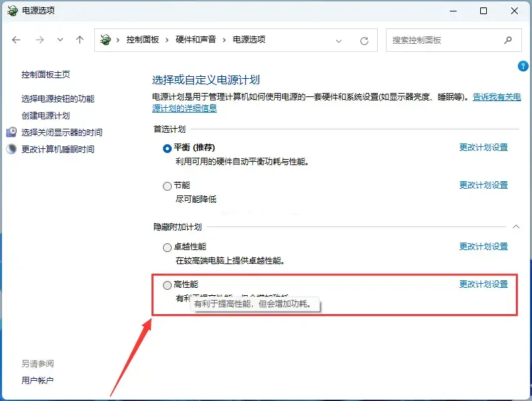Viewport: 532px width, 401px height.
Task: Select the 高性能 radio button
Action: point(167,285)
